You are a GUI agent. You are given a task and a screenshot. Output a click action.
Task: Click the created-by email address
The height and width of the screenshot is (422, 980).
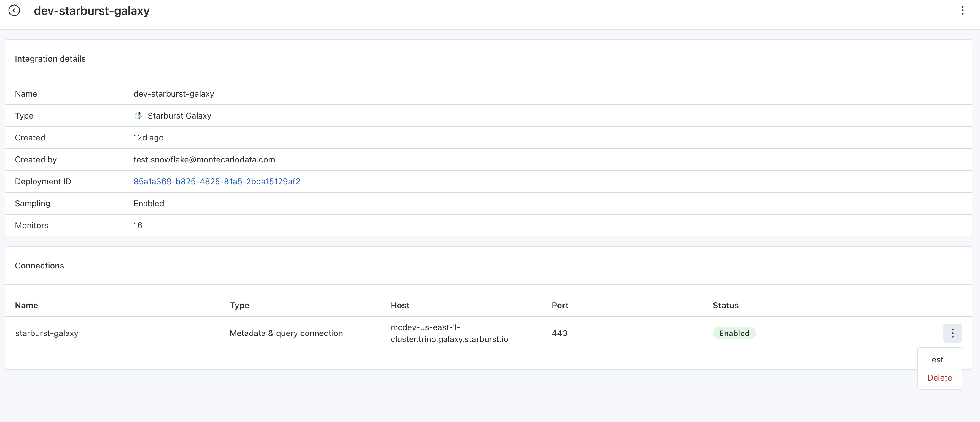204,159
